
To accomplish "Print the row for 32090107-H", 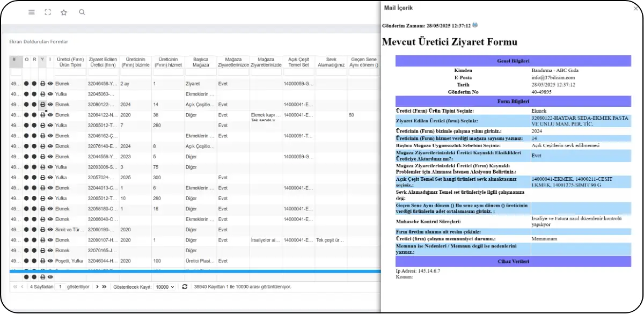I will click(42, 240).
